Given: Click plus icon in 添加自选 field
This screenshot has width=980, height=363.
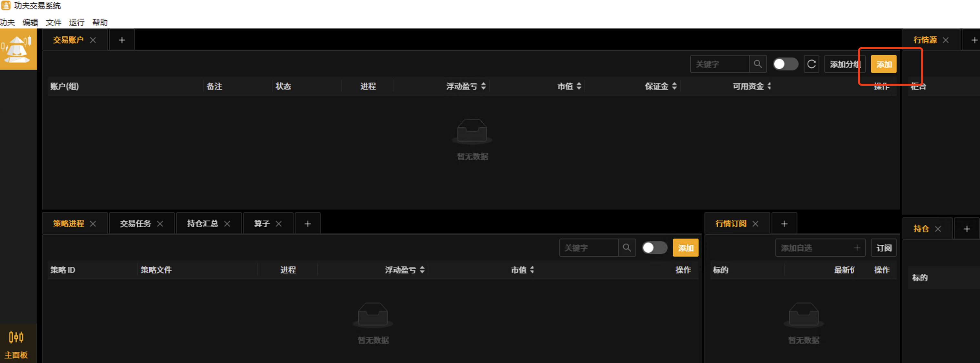Looking at the screenshot, I should tap(857, 248).
